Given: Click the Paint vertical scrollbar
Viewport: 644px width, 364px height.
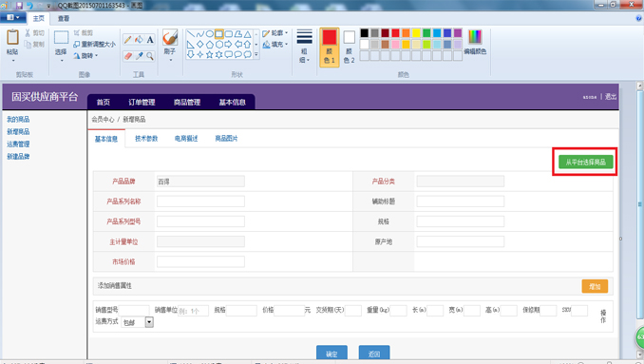Looking at the screenshot, I should pos(639,205).
